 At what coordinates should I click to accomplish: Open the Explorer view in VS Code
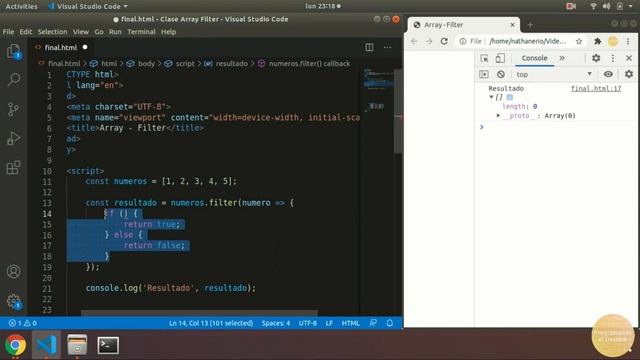point(13,52)
